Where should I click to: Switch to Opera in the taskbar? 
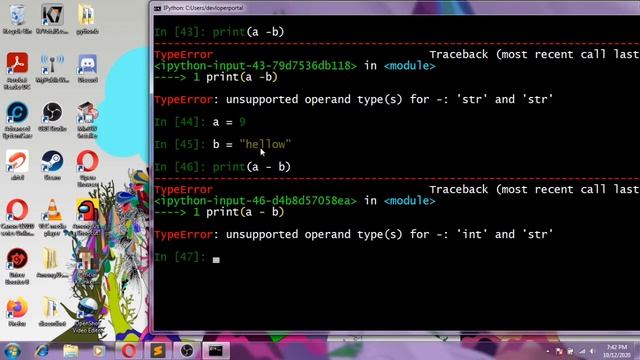(x=129, y=351)
